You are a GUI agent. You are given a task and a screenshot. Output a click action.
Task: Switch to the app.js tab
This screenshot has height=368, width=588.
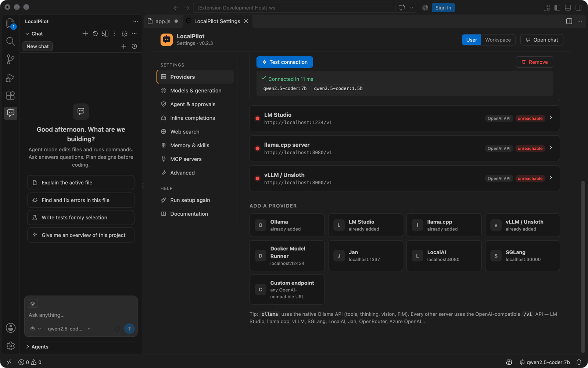point(162,21)
